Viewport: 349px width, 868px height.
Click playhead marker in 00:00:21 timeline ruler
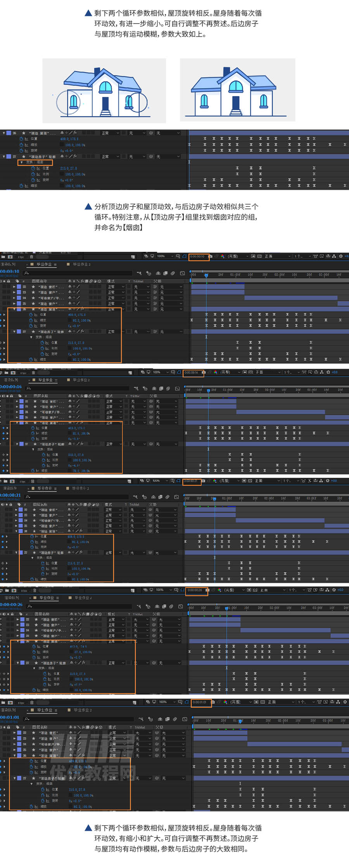point(214,499)
